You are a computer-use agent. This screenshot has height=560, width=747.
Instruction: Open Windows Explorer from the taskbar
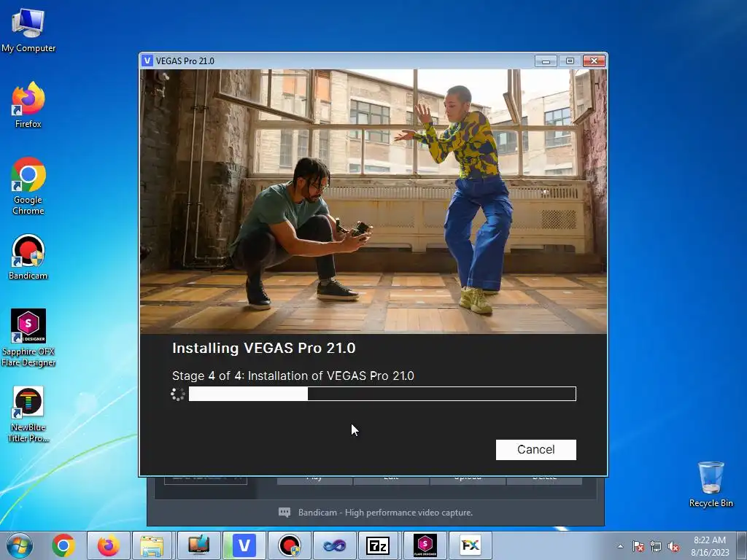coord(152,545)
